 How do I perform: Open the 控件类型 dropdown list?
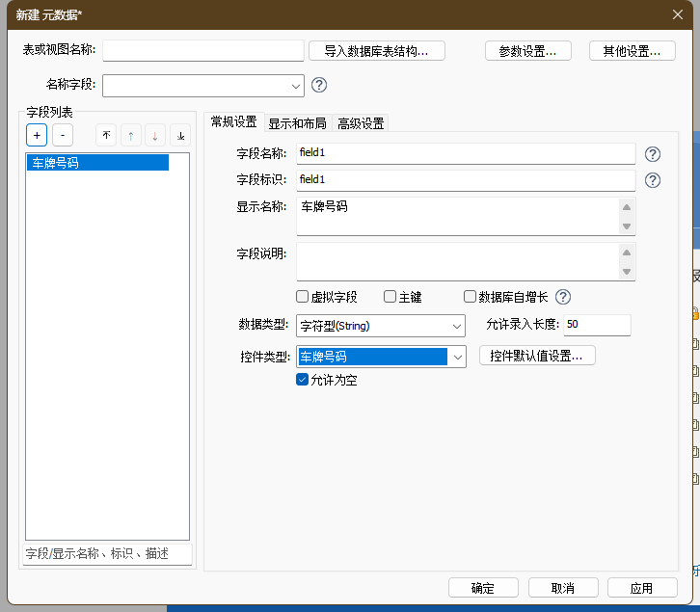pyautogui.click(x=457, y=358)
